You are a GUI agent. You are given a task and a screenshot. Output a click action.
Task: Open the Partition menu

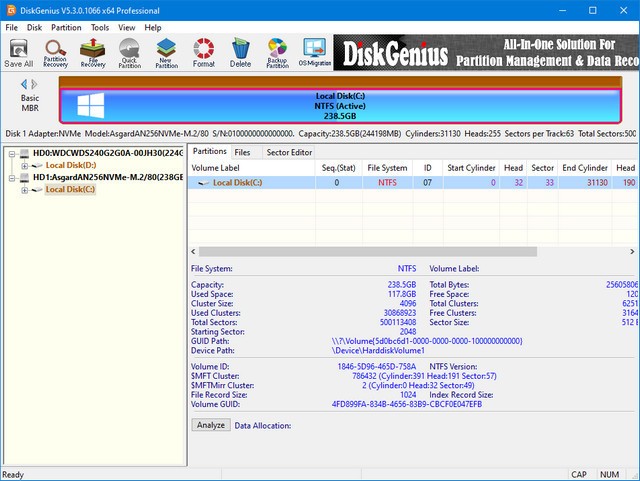tap(66, 27)
